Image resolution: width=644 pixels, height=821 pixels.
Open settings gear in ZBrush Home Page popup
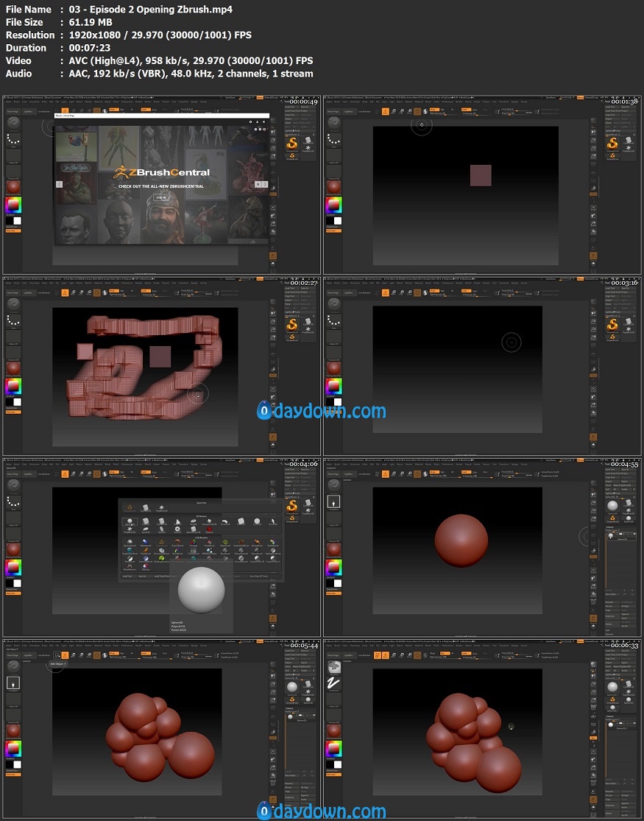tap(250, 122)
